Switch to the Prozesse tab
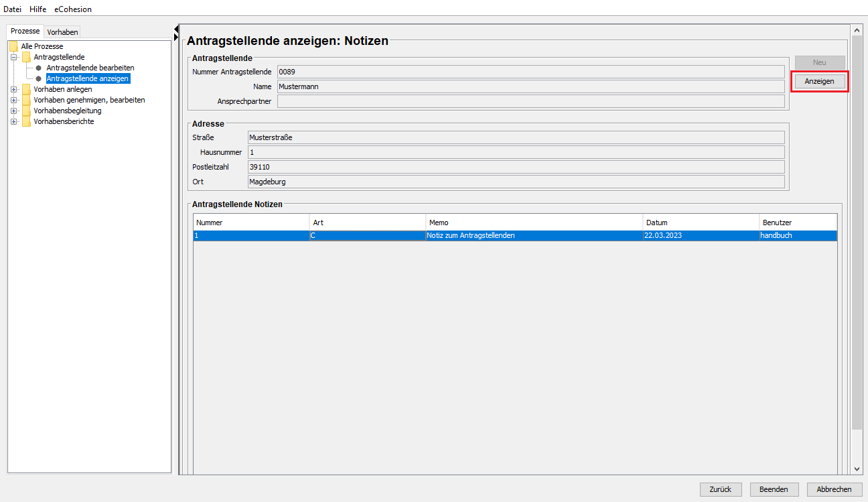This screenshot has height=502, width=868. [25, 32]
